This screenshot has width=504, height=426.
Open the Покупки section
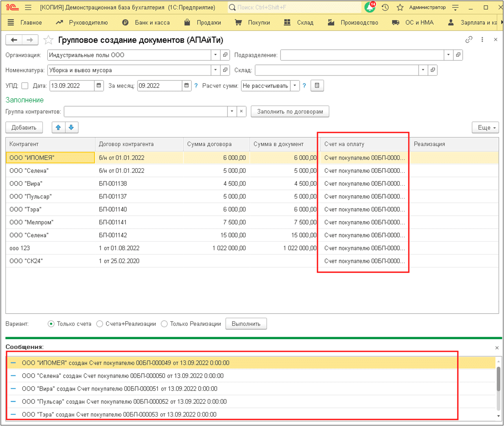tap(253, 22)
